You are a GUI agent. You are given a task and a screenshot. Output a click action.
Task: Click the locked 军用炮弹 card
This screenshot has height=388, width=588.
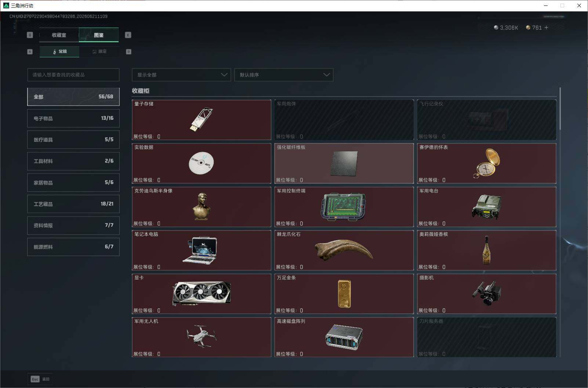(x=344, y=120)
